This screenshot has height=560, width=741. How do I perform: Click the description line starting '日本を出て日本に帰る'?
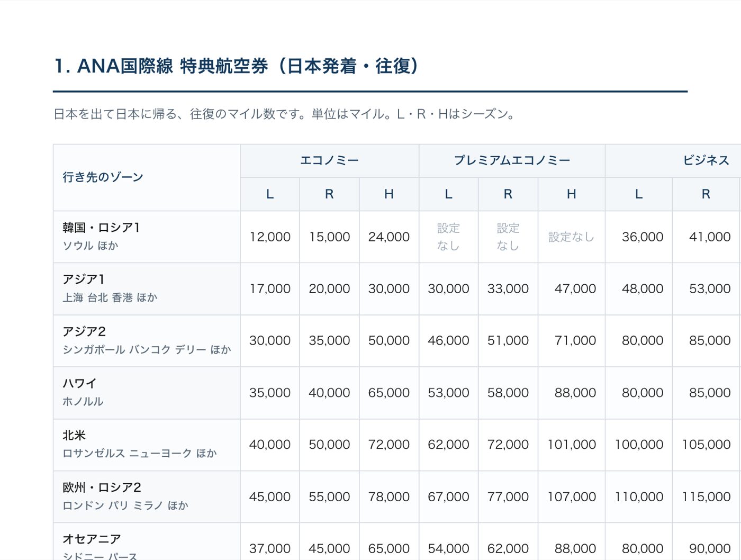[285, 114]
